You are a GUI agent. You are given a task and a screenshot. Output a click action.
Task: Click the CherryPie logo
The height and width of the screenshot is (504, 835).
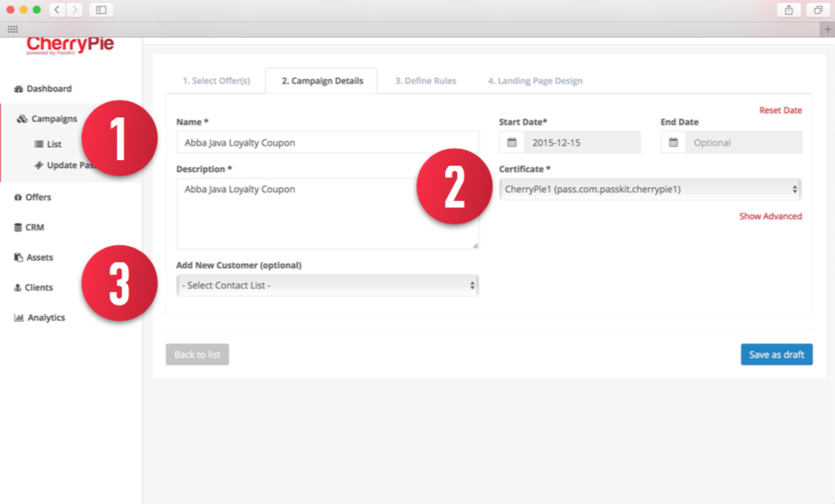click(x=70, y=45)
